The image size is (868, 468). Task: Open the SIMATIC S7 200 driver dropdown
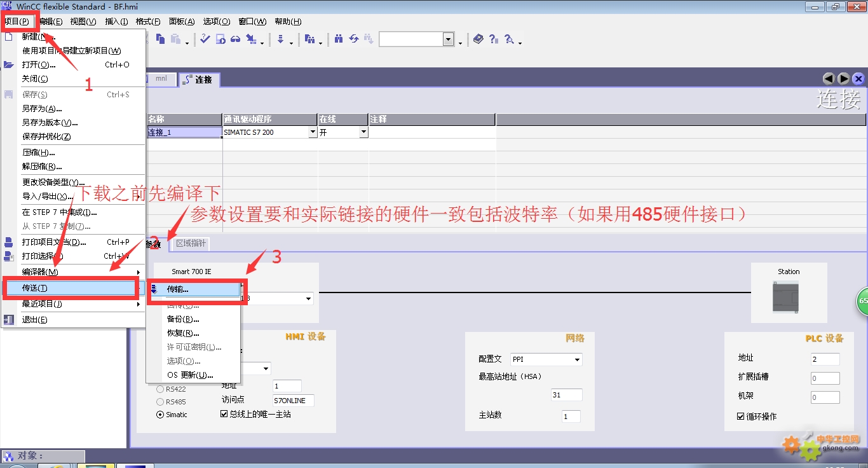[313, 132]
